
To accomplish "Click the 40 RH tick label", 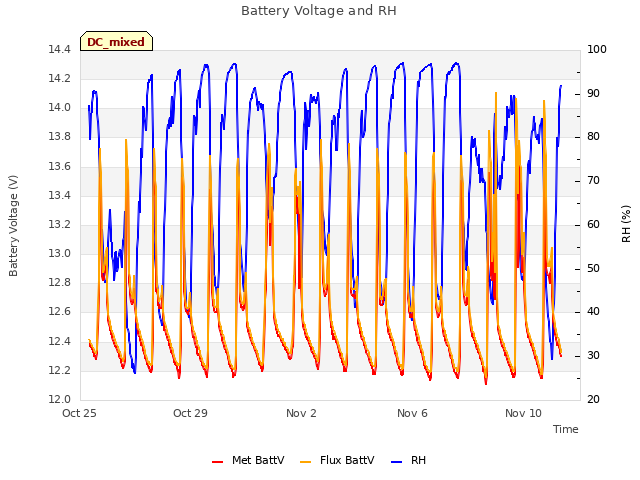I will 593,312.
